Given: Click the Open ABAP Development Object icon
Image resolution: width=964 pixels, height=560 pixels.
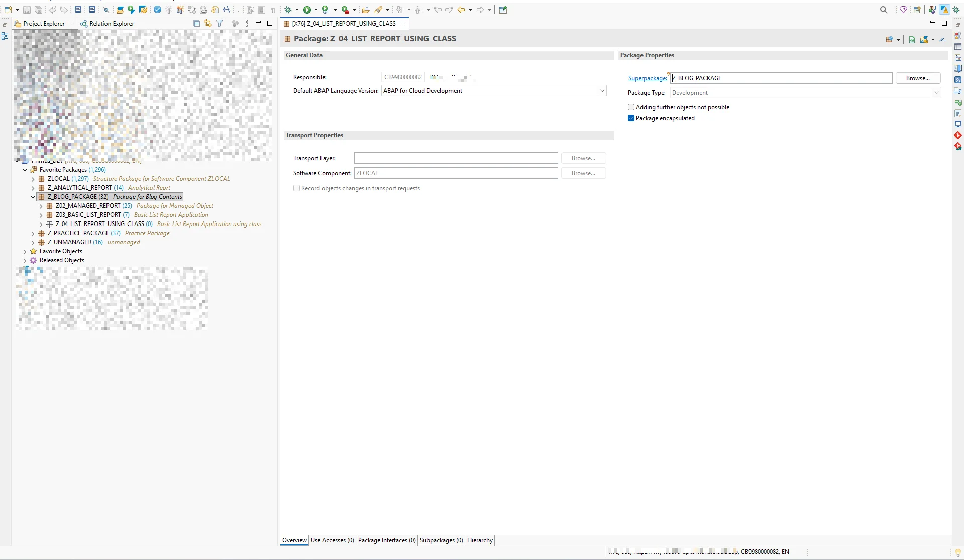Looking at the screenshot, I should point(120,10).
